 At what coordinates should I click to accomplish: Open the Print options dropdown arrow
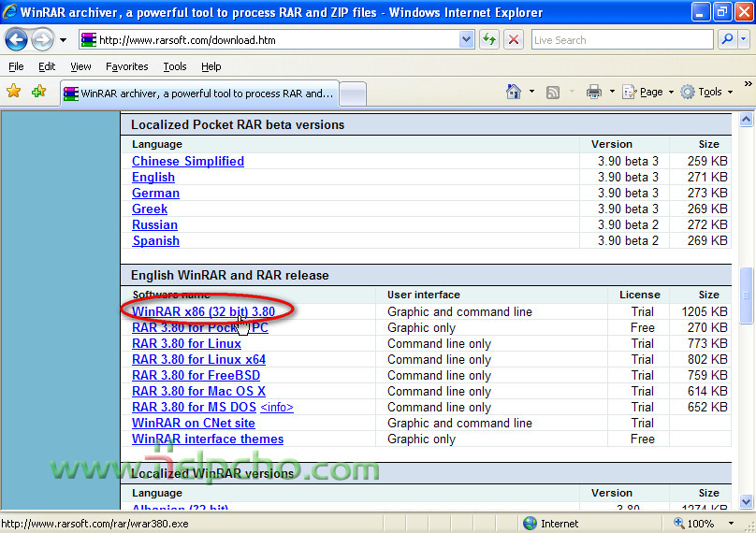pos(612,91)
